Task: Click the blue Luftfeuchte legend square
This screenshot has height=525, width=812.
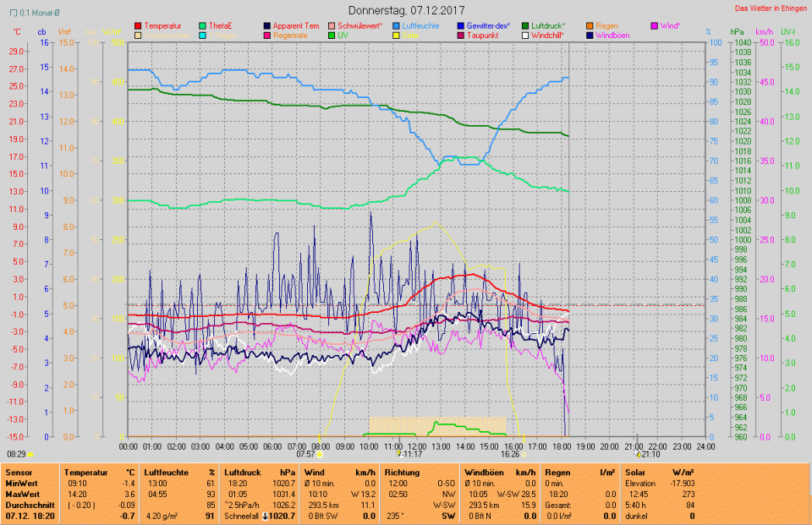Action: point(397,26)
